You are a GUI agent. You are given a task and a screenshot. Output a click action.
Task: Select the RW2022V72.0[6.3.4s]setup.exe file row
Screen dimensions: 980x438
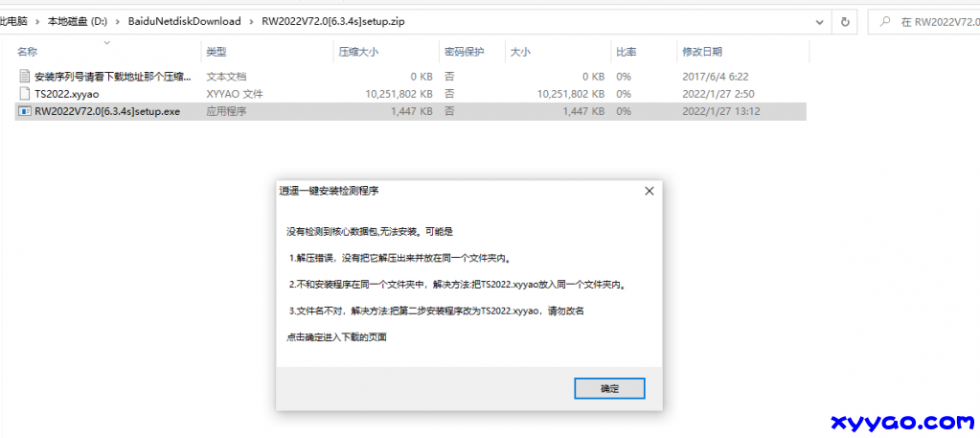tap(113, 112)
